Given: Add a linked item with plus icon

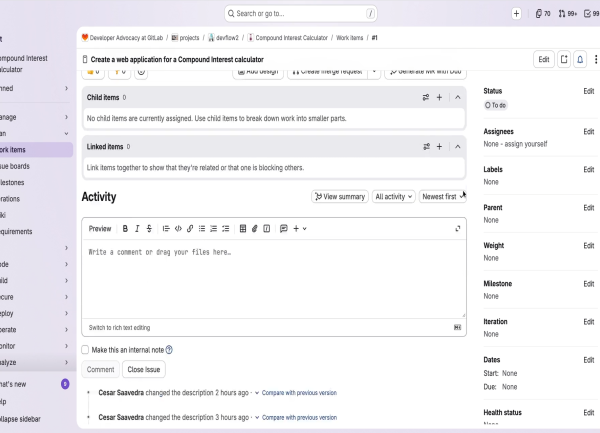Looking at the screenshot, I should [439, 147].
